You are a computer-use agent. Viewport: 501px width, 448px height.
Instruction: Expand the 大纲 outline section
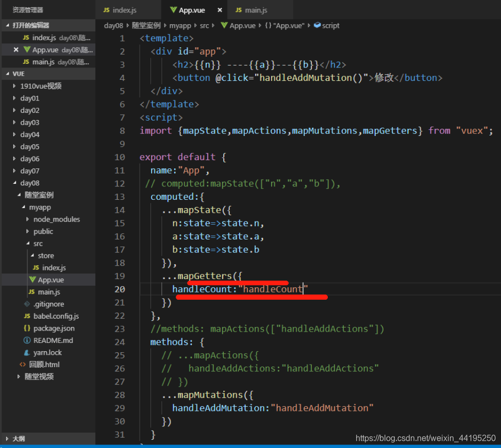point(7,439)
